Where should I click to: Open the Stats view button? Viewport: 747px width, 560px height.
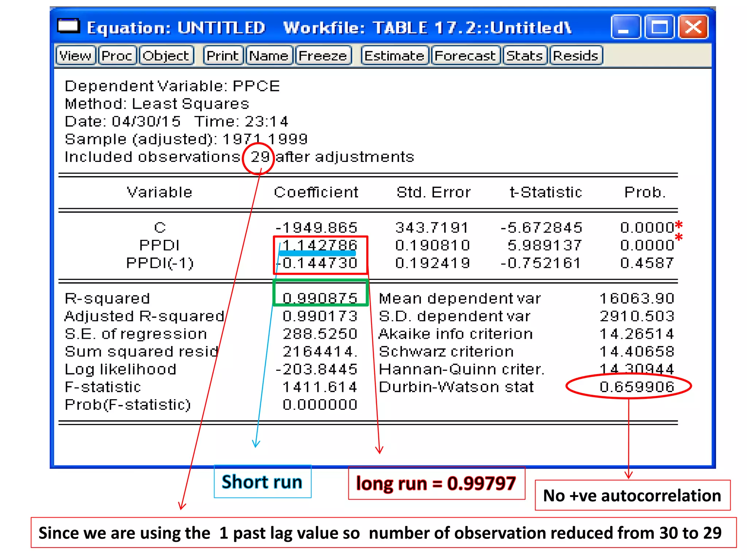[x=525, y=56]
